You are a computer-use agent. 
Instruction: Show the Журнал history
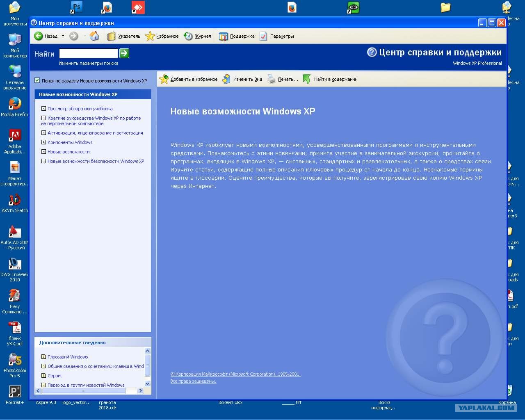pos(197,36)
